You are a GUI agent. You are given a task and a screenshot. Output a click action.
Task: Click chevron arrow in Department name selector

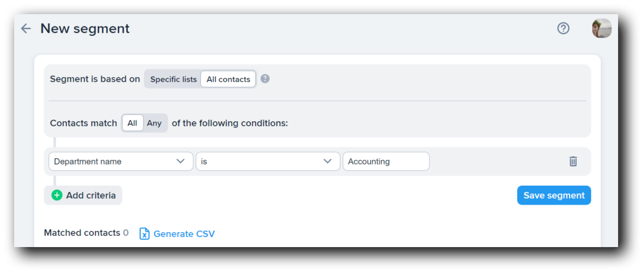pos(181,162)
